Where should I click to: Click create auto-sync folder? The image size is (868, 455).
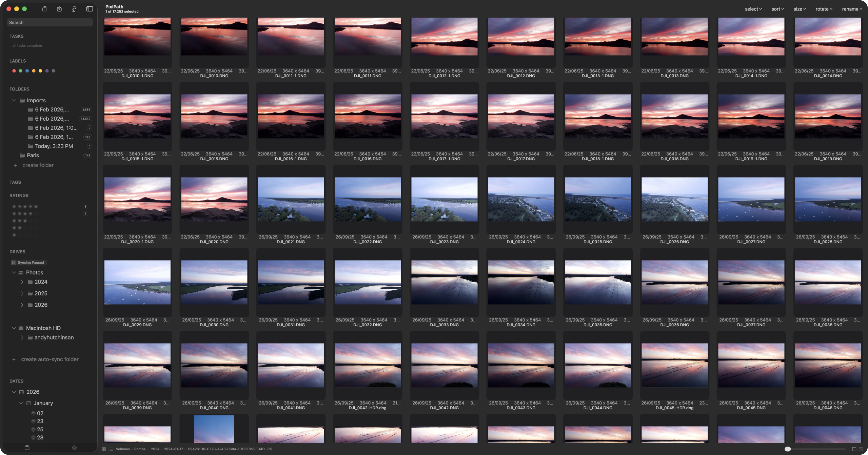coord(50,359)
